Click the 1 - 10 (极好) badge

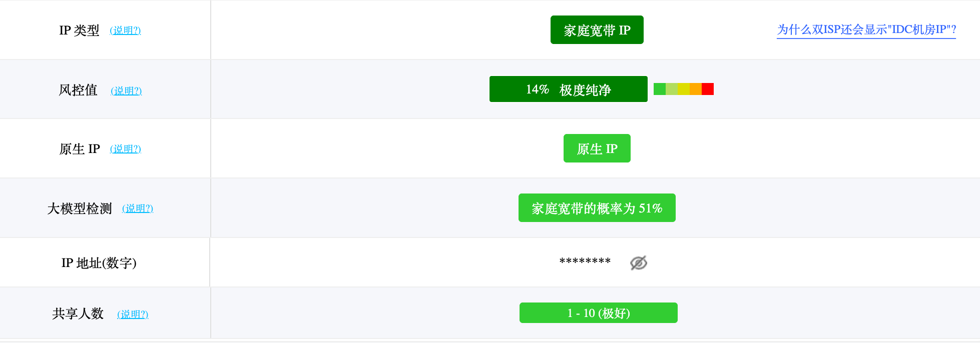click(598, 313)
